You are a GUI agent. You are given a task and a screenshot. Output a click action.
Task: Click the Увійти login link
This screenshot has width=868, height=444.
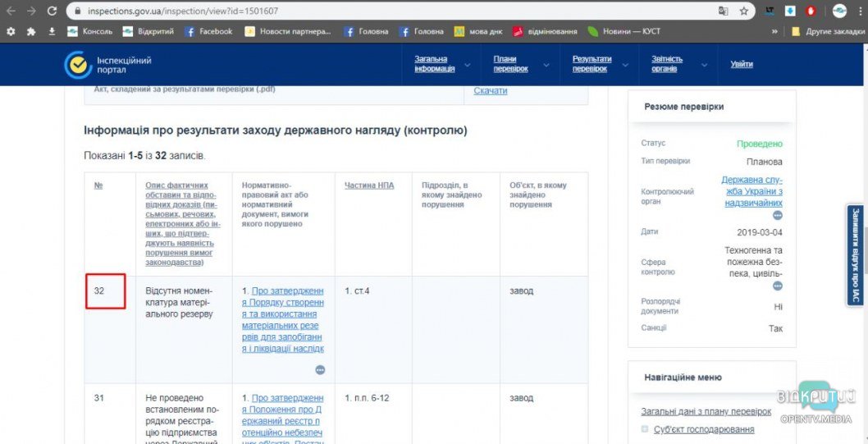pyautogui.click(x=741, y=64)
